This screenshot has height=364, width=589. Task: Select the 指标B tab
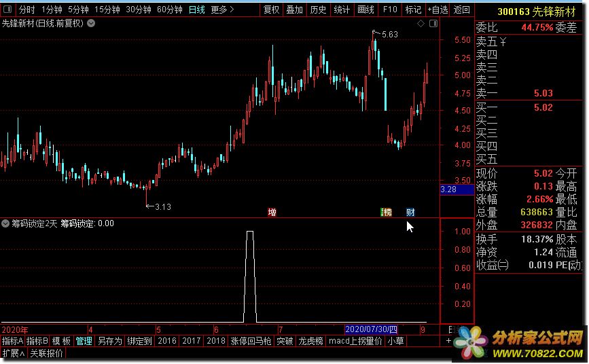37,341
